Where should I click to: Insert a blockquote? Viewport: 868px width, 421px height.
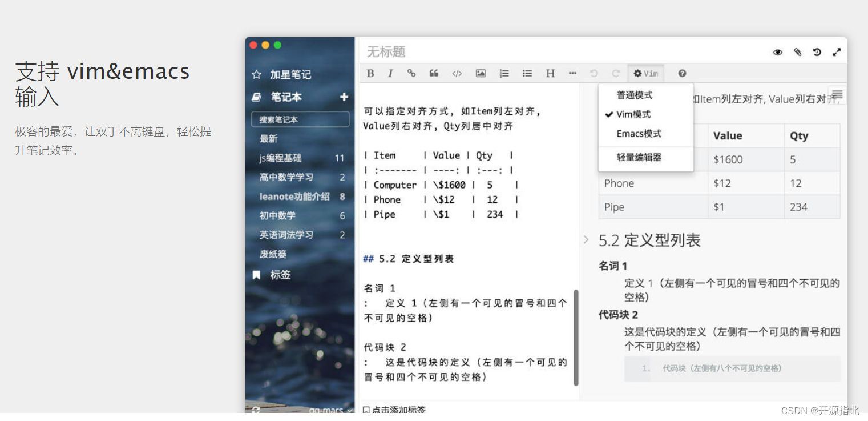[434, 73]
